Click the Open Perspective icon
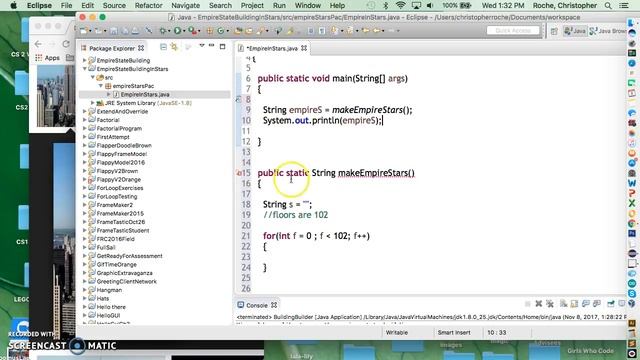 click(554, 31)
